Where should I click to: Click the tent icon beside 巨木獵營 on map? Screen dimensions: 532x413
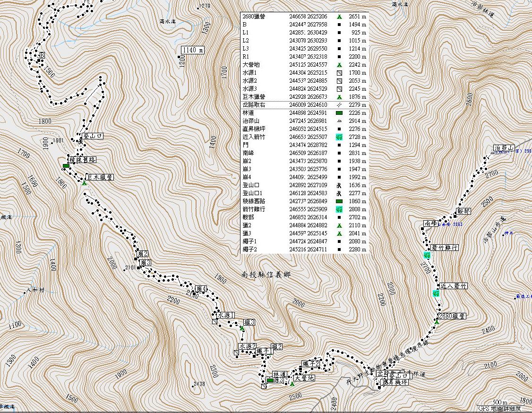[x=84, y=183]
